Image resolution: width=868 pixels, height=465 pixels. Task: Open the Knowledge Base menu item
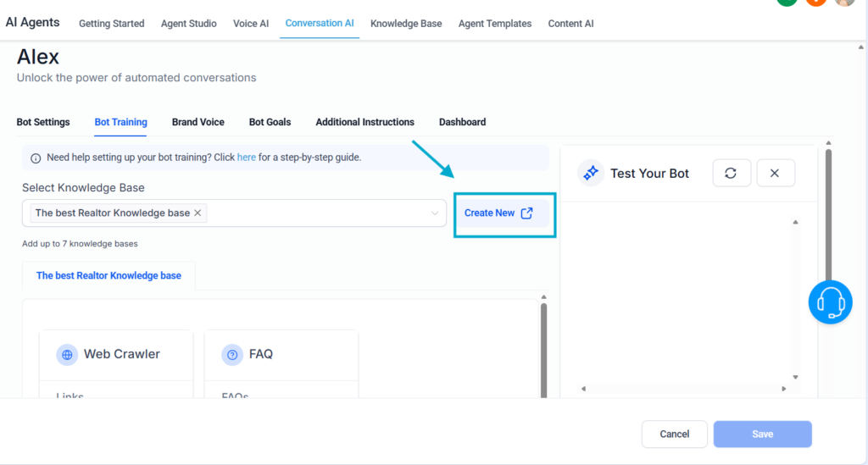(406, 24)
